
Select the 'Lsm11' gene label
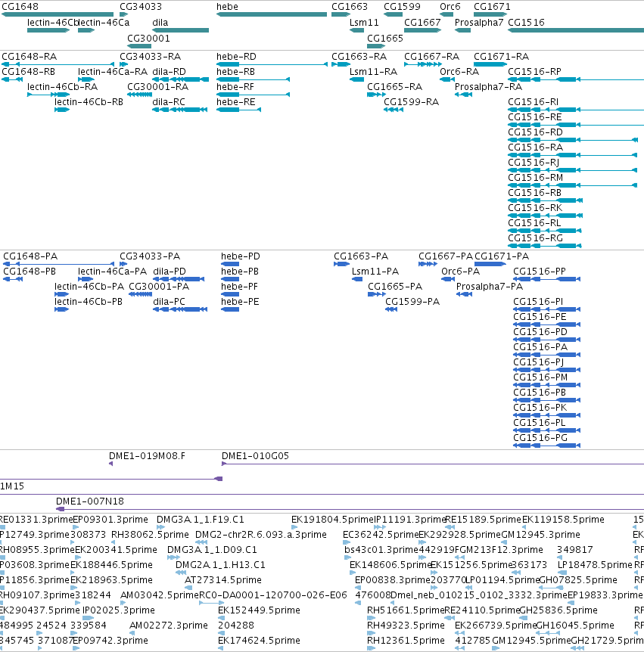pos(364,23)
